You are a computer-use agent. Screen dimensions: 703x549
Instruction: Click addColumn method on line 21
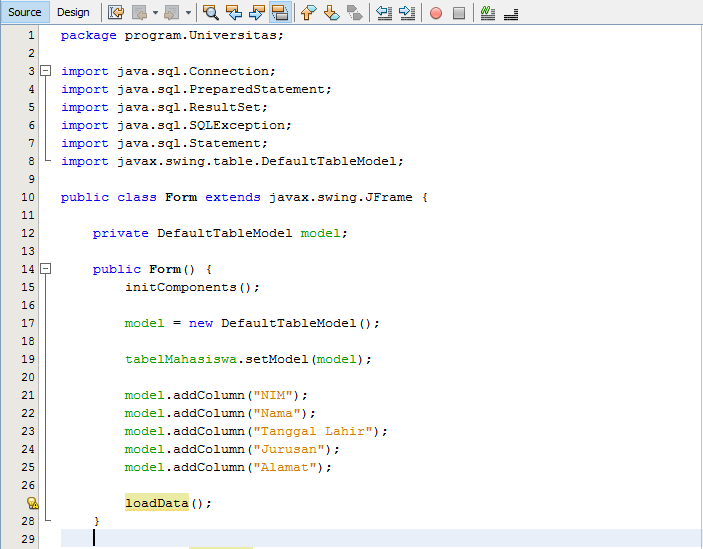pyautogui.click(x=208, y=395)
